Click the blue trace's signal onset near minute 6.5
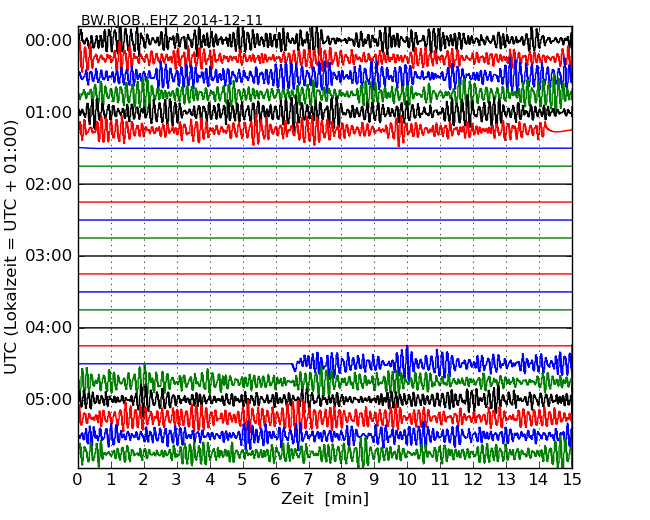650x520 pixels. pos(294,366)
